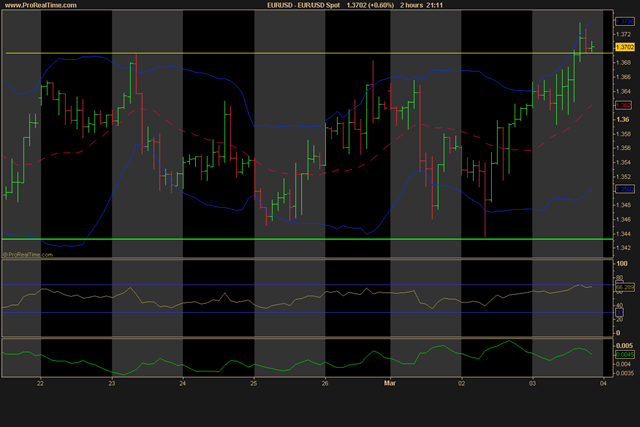Click the 1.342 price axis label
This screenshot has width=640, height=427.
[x=623, y=248]
